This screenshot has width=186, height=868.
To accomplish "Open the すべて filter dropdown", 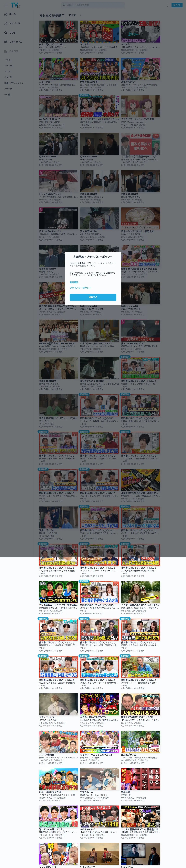I will (75, 15).
